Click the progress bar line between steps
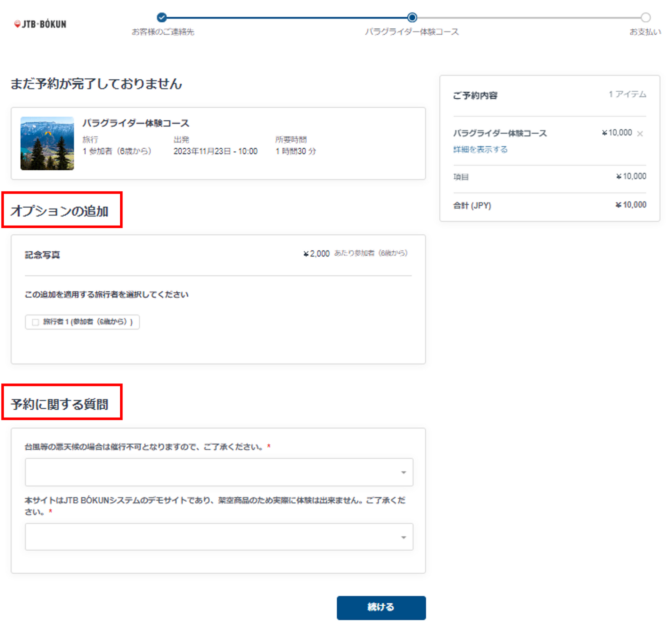 [x=287, y=17]
